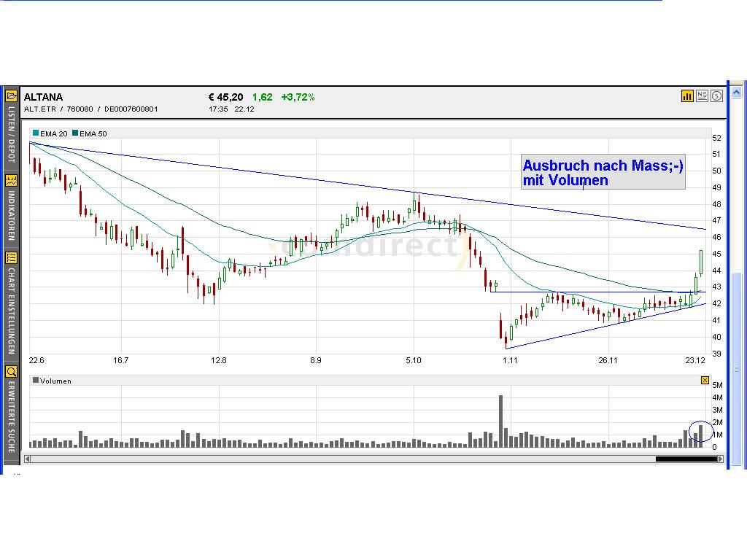The image size is (747, 560).
Task: Click the ISIN DE0007600801
Action: click(x=131, y=109)
